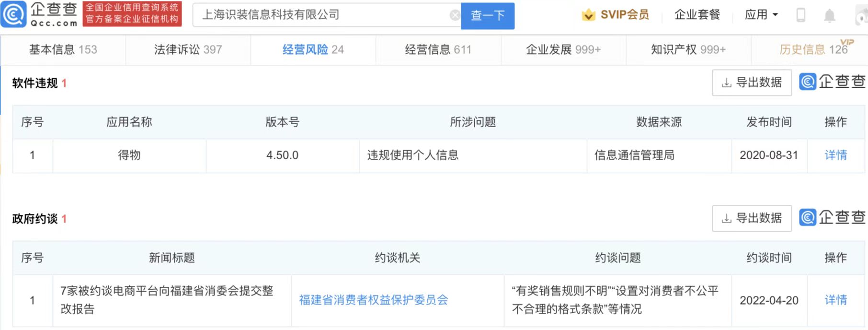Expand the 应用 dropdown menu

coord(761,15)
